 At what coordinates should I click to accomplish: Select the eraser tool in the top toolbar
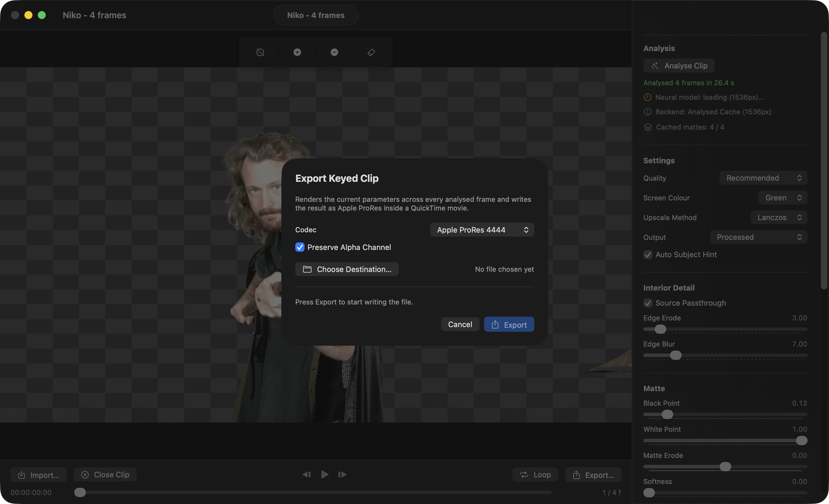pos(371,52)
